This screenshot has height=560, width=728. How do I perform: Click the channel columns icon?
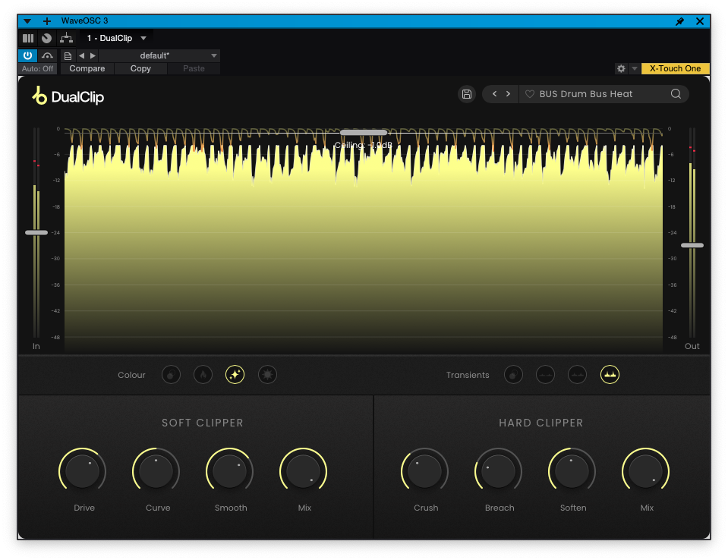28,38
